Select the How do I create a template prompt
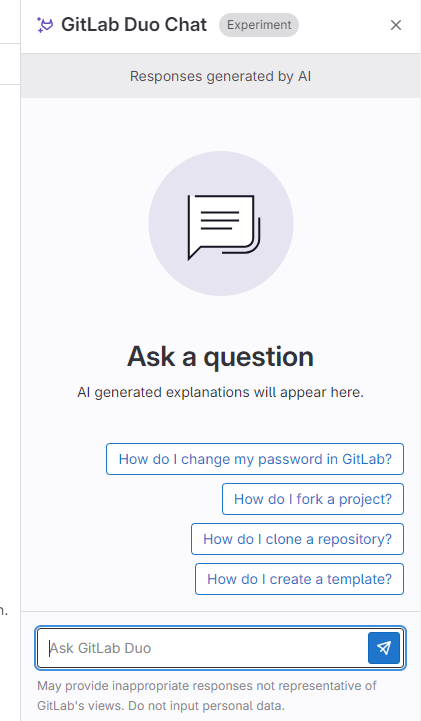The image size is (421, 721). tap(299, 579)
